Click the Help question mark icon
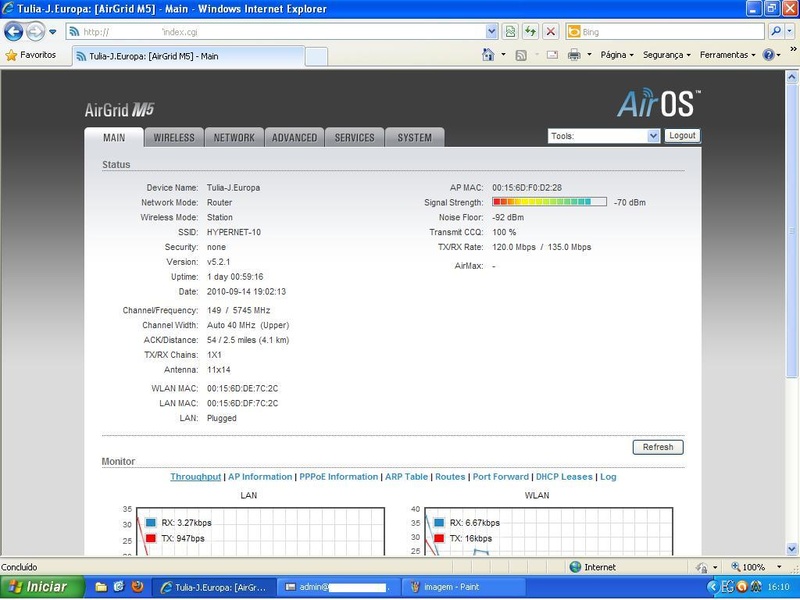This screenshot has width=800, height=600. pos(768,55)
